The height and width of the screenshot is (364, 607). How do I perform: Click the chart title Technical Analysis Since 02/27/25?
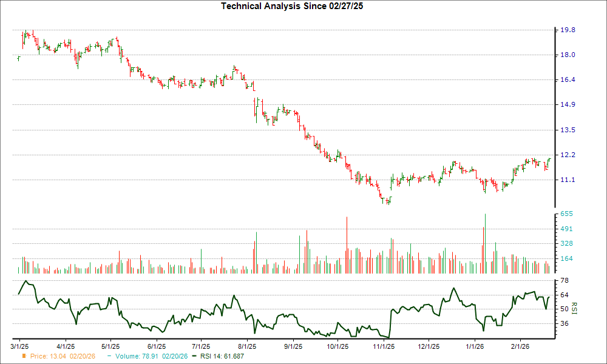pos(292,7)
